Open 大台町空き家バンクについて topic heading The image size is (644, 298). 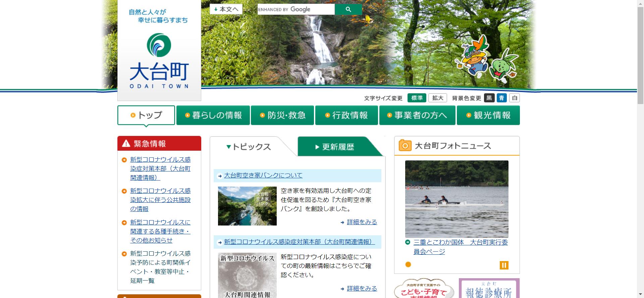[263, 175]
